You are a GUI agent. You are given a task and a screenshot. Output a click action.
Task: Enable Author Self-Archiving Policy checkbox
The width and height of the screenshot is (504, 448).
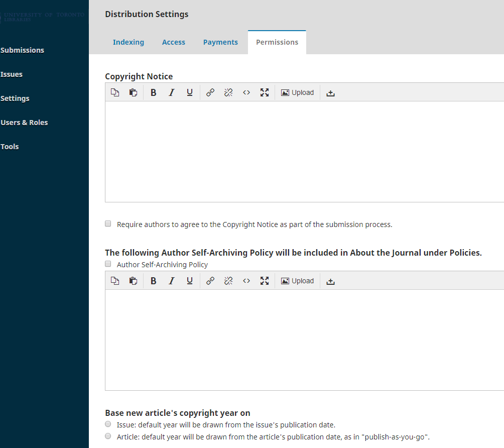[x=108, y=264]
